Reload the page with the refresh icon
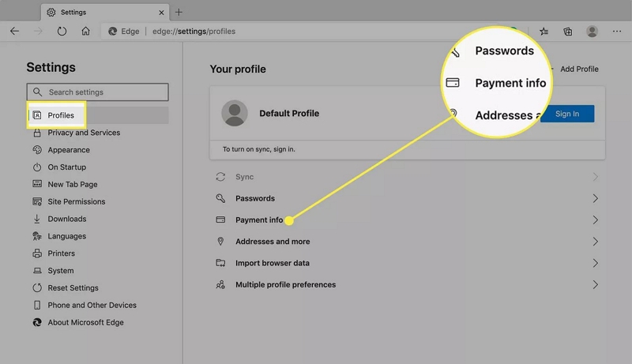This screenshot has width=632, height=364. [x=62, y=31]
